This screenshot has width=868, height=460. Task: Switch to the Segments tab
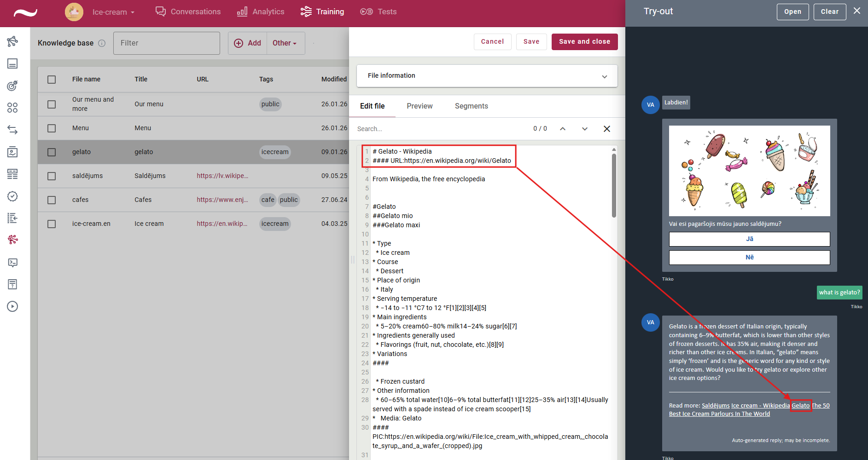[x=471, y=106]
